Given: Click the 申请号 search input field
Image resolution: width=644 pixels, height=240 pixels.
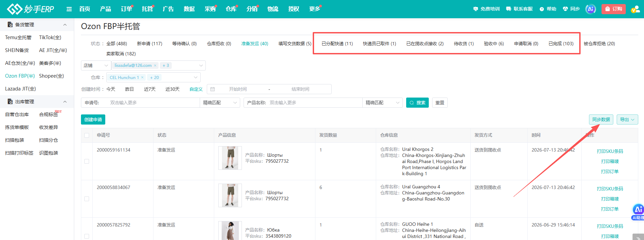Looking at the screenshot, I should (153, 103).
